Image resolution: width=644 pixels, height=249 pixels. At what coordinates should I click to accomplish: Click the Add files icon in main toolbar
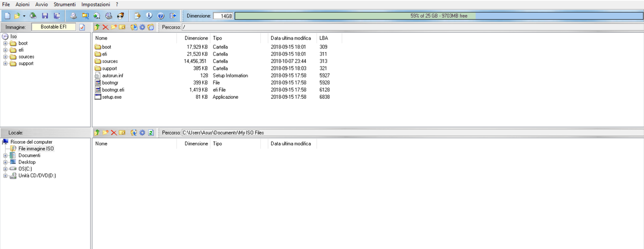point(137,16)
